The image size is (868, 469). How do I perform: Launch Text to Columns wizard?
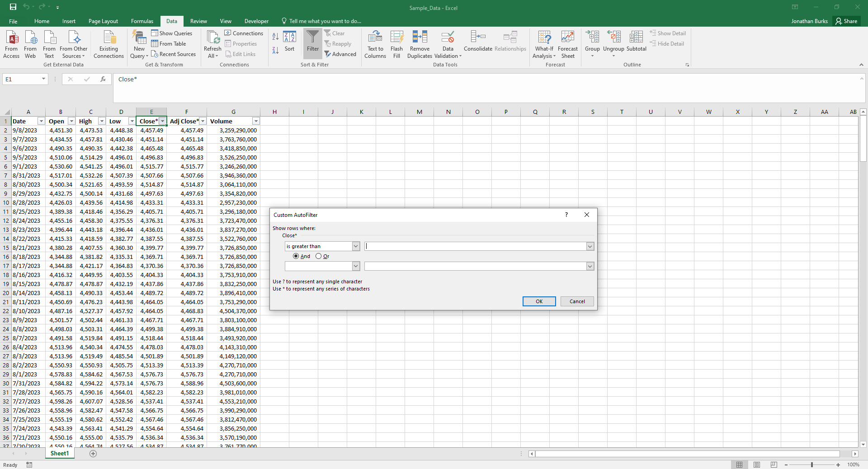point(375,44)
